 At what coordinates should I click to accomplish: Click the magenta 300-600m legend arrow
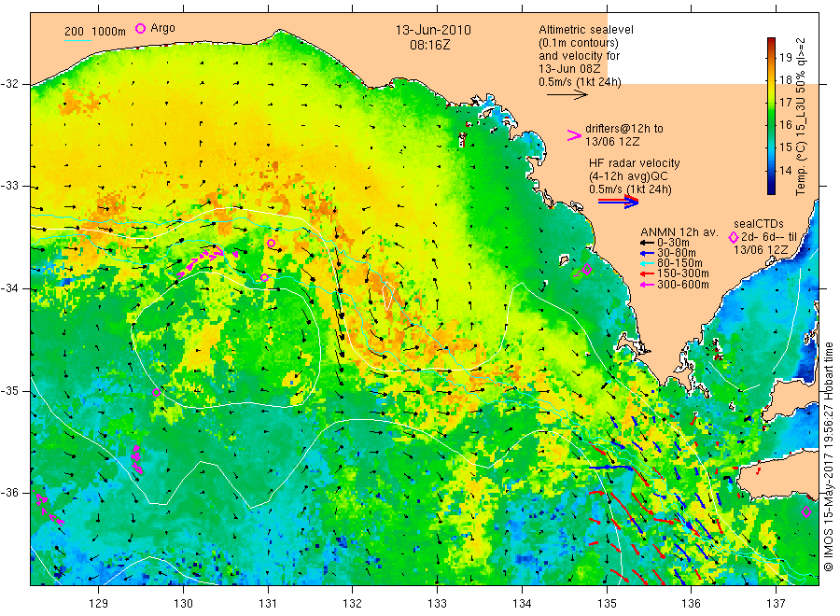click(647, 285)
